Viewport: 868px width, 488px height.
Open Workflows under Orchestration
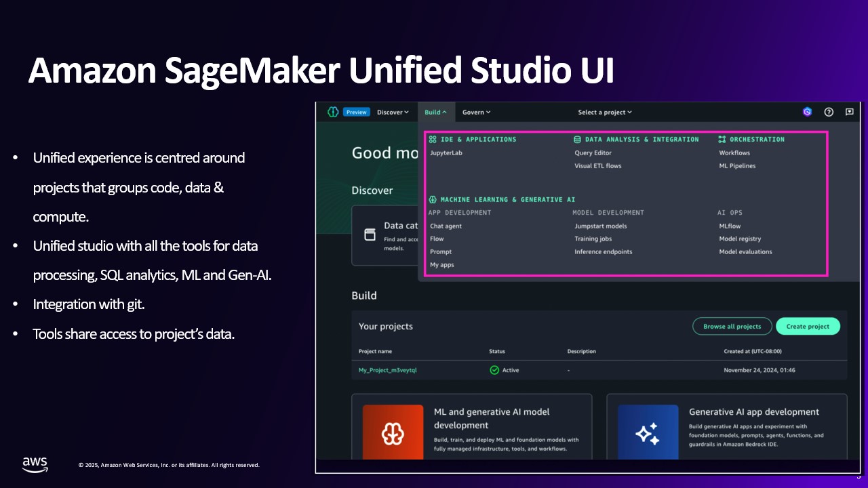click(734, 153)
